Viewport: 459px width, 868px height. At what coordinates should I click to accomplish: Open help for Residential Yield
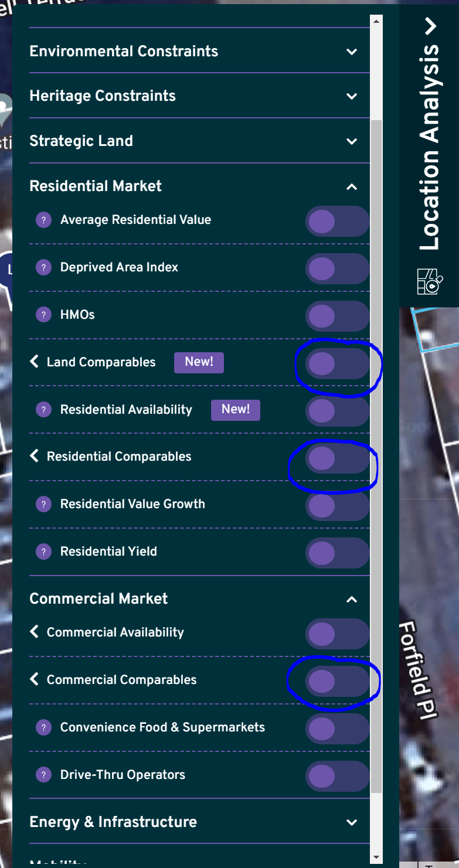click(x=43, y=552)
